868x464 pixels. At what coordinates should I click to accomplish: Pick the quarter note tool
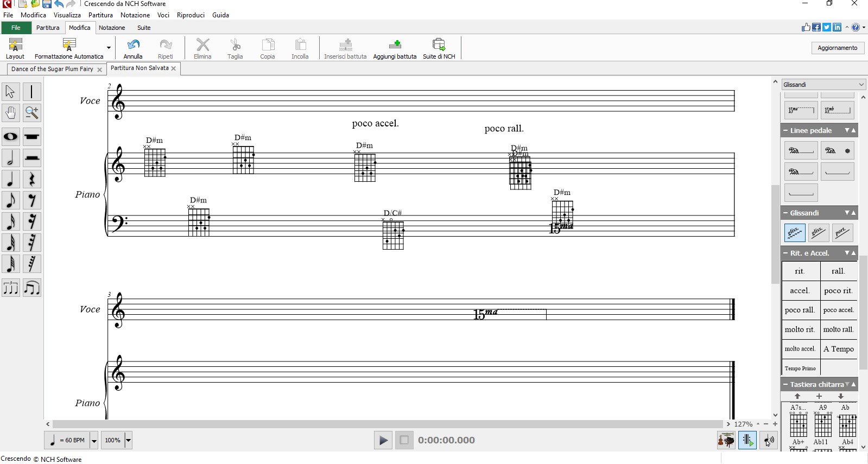[10, 179]
